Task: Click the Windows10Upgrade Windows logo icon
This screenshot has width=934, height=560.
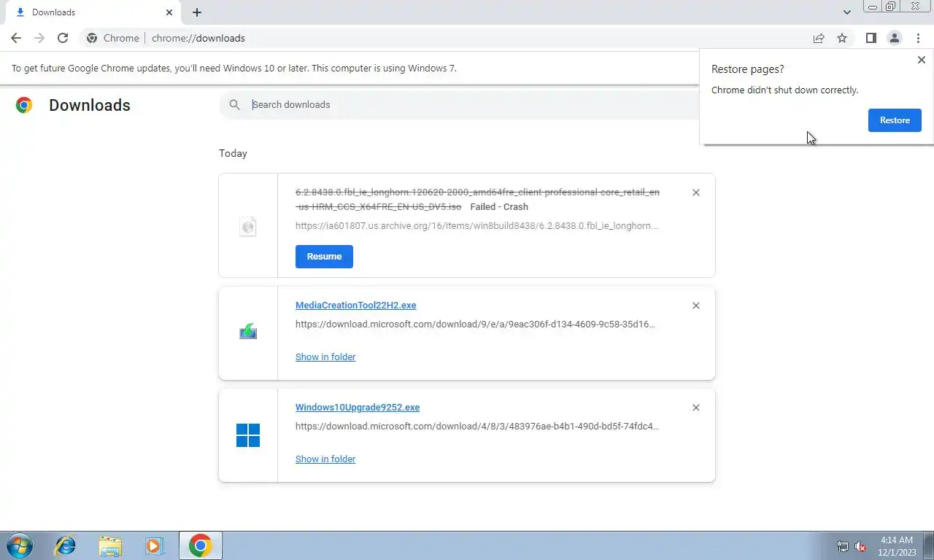Action: 248,435
